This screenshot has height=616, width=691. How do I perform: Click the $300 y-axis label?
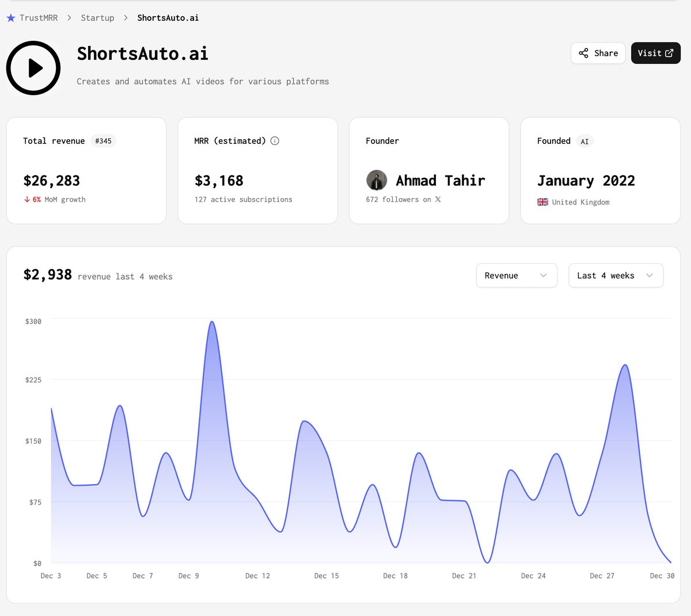(33, 322)
